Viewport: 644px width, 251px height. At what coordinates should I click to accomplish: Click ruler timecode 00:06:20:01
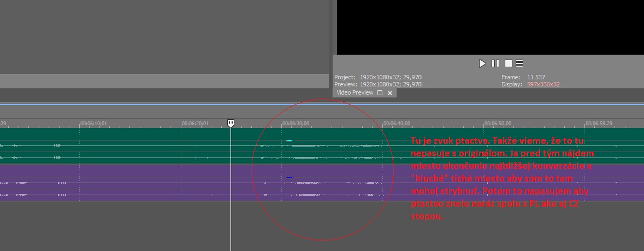[194, 124]
